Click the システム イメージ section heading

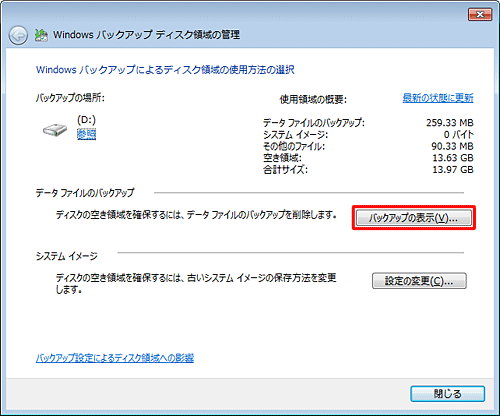tap(66, 256)
